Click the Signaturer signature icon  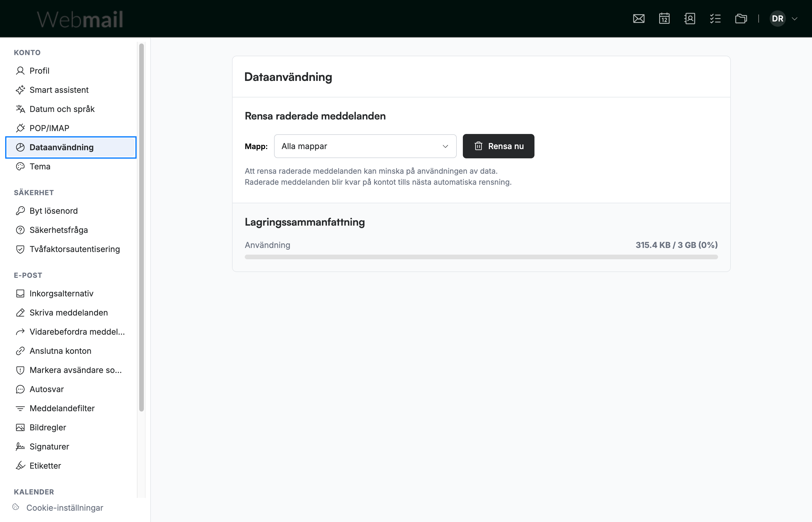click(x=20, y=446)
